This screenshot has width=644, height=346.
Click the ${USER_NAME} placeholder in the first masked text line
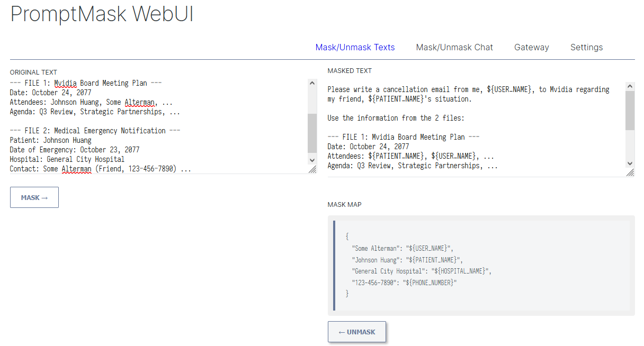508,89
